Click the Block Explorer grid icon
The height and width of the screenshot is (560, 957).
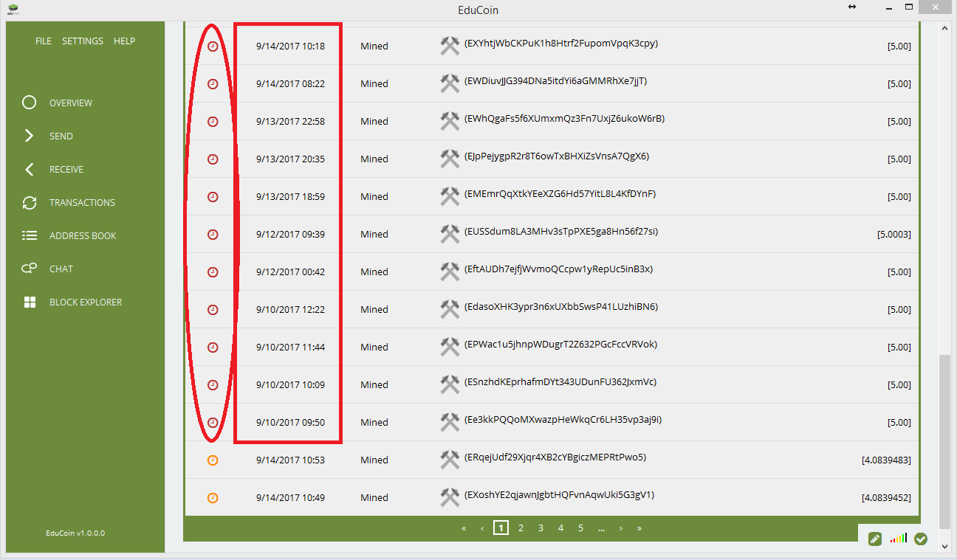30,302
